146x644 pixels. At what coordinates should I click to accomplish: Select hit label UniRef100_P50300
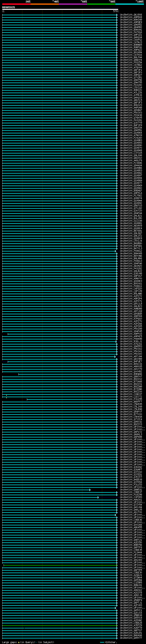point(131,354)
